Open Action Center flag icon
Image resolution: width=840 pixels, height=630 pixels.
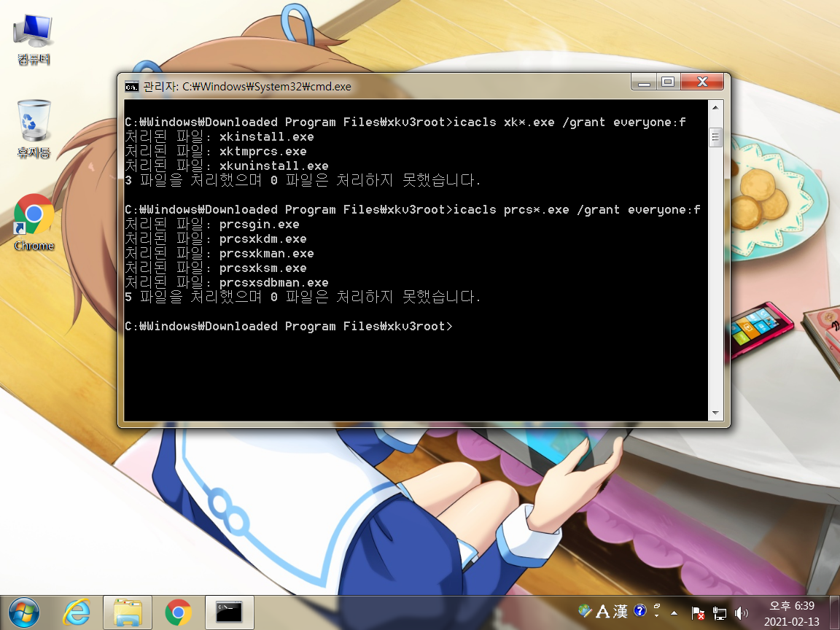click(x=698, y=612)
